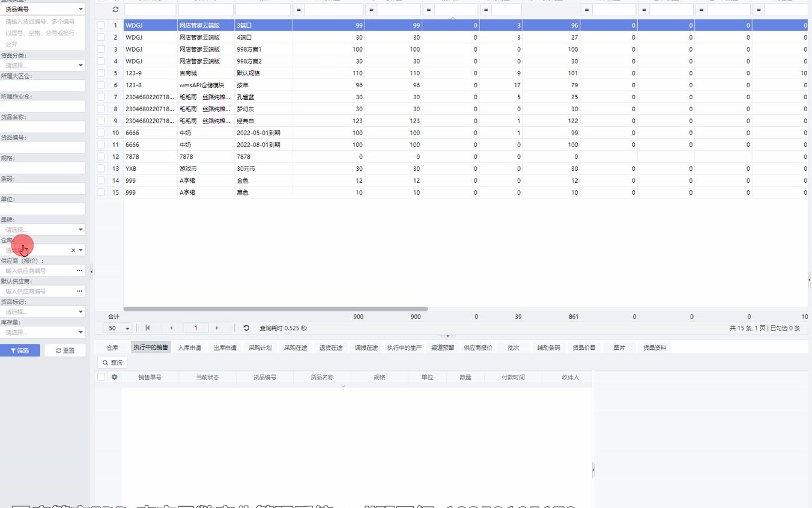Viewport: 812px width, 508px height.
Task: Check the row 12 7878 checkbox
Action: click(x=101, y=156)
